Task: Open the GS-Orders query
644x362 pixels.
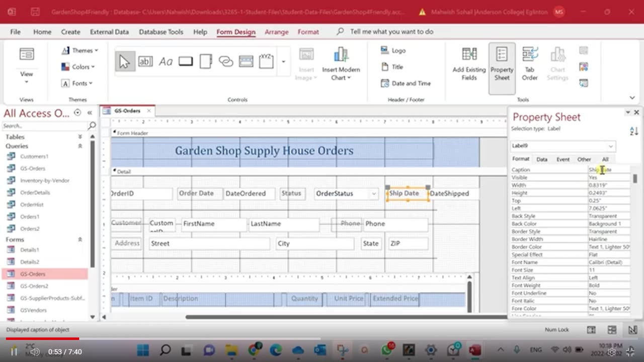Action: click(33, 168)
